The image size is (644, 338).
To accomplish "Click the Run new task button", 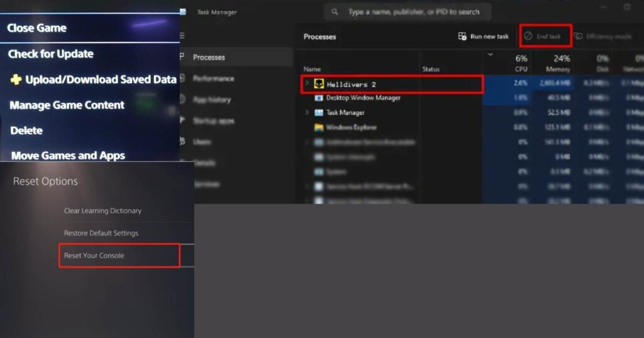I will tap(483, 36).
